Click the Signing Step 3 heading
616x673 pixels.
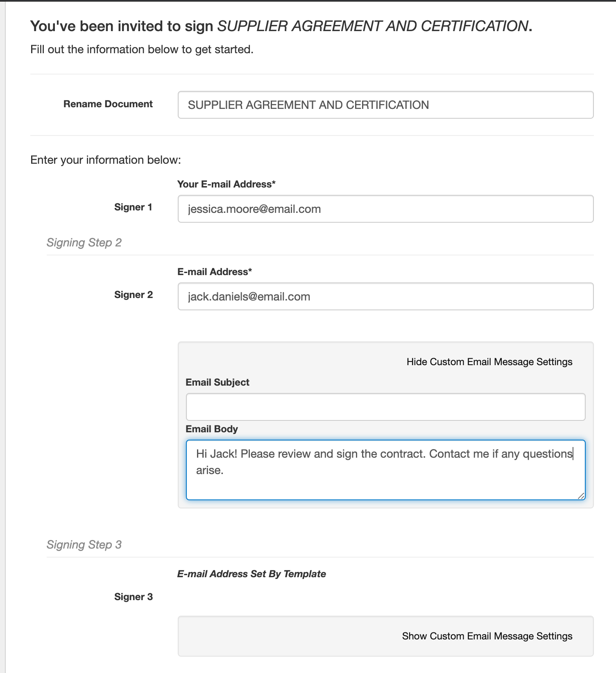click(x=84, y=544)
